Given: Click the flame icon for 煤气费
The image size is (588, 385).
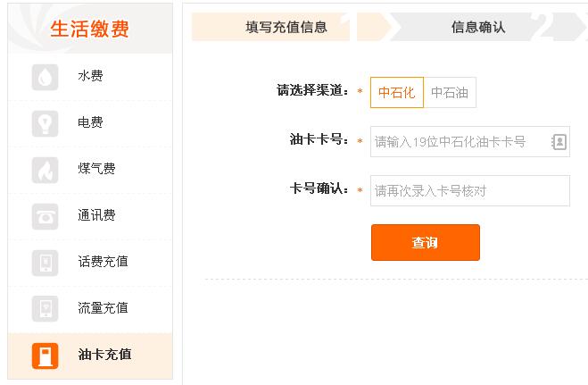Looking at the screenshot, I should pyautogui.click(x=45, y=170).
